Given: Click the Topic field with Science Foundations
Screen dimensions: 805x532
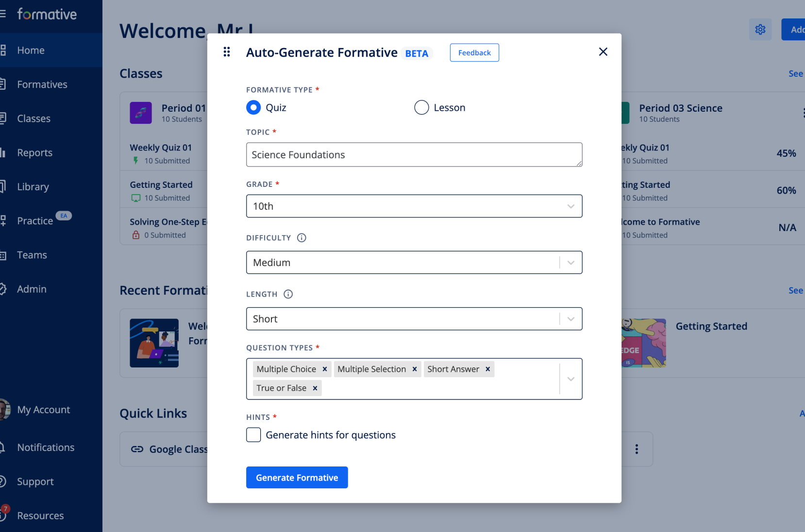Looking at the screenshot, I should [x=414, y=154].
